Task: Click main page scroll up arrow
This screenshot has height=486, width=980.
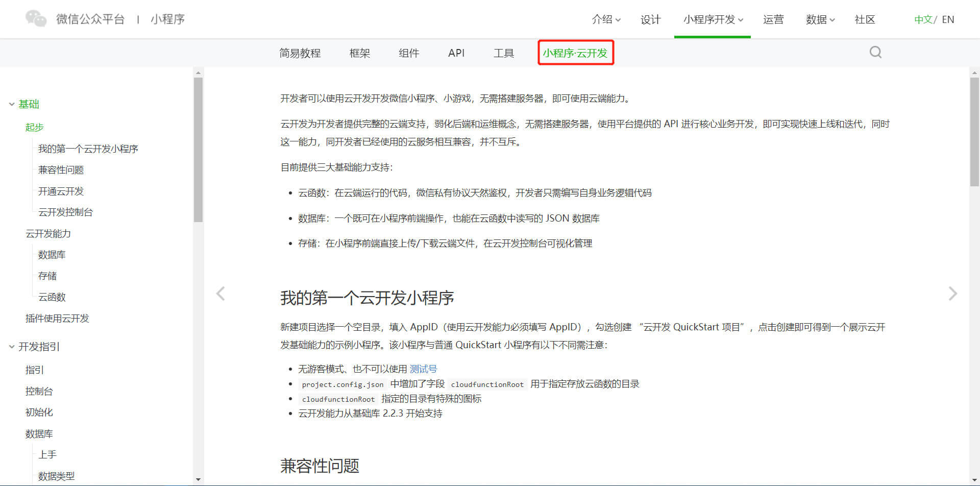Action: tap(974, 73)
